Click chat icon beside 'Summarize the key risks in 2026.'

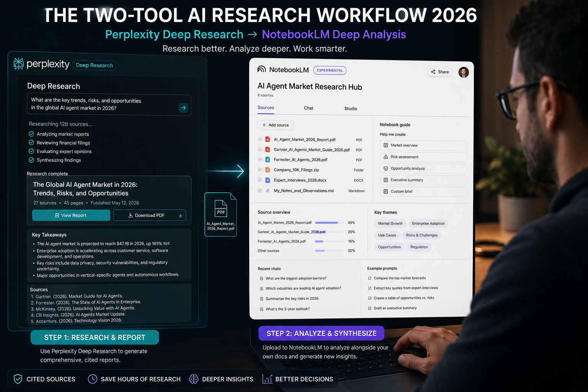[261, 299]
